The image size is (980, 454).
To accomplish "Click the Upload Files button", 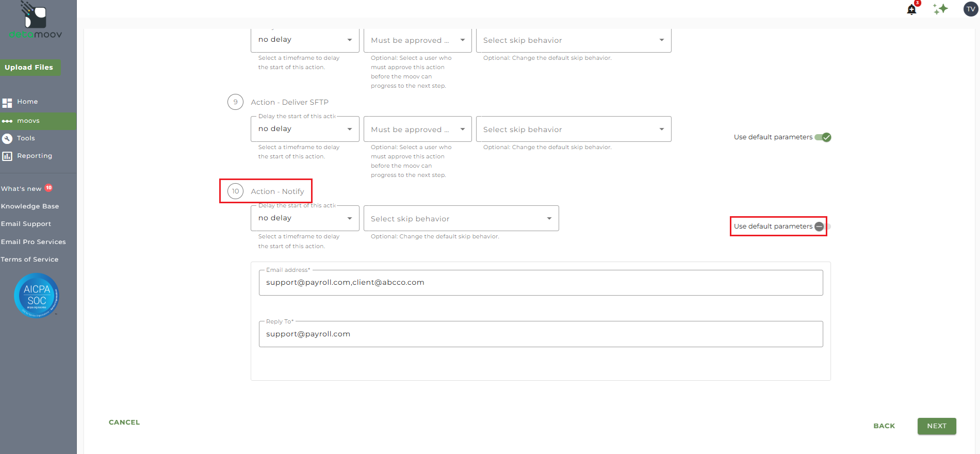I will (29, 68).
